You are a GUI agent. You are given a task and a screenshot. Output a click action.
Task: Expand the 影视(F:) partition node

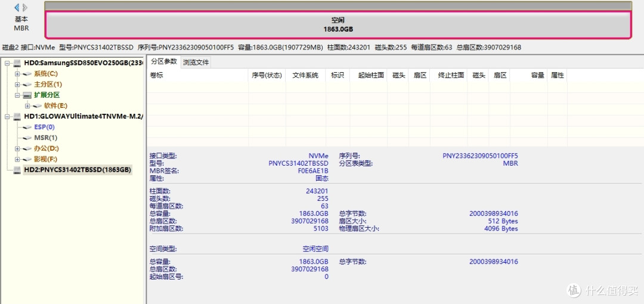pyautogui.click(x=17, y=159)
